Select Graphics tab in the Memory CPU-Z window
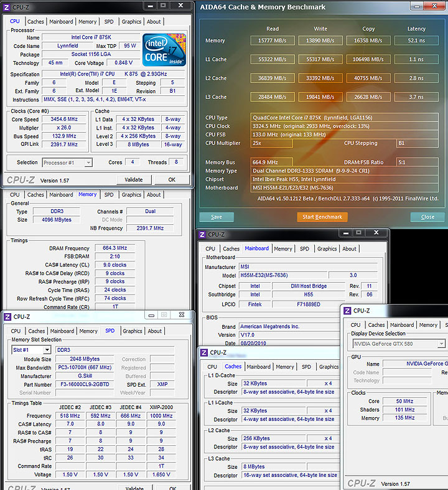The image size is (448, 490). click(x=131, y=195)
